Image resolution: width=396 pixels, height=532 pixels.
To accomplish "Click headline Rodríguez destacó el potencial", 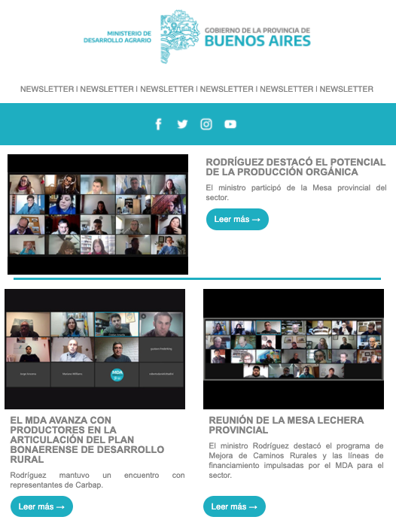I will tap(296, 167).
